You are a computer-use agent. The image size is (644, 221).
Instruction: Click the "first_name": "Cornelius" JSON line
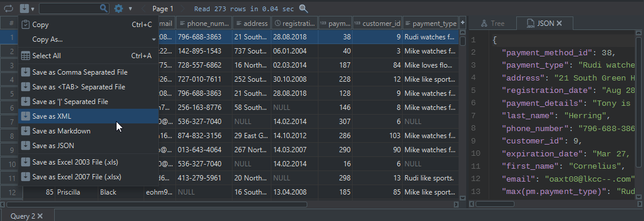pos(563,166)
